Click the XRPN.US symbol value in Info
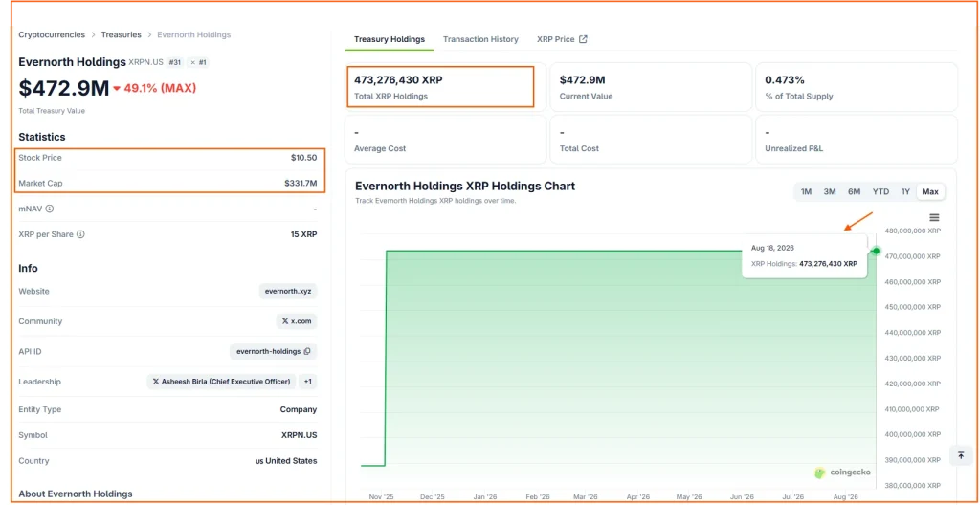Viewport: 980px width, 505px height. coord(299,435)
